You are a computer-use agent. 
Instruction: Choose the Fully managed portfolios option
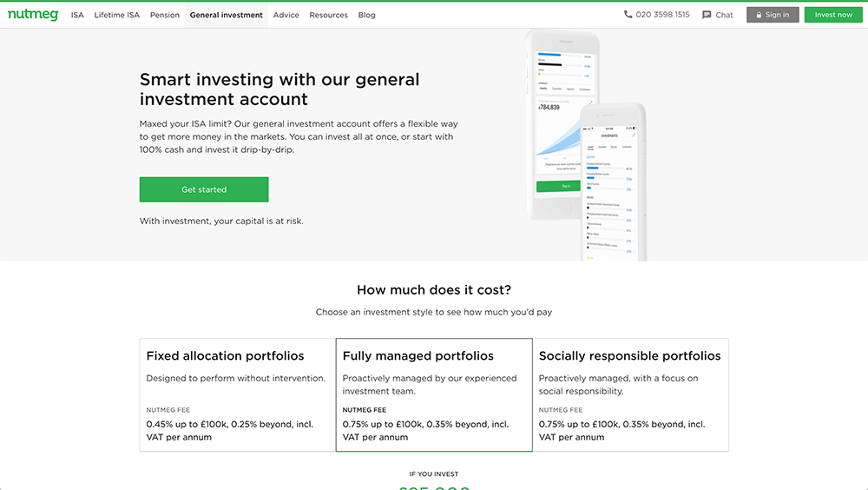pos(434,395)
